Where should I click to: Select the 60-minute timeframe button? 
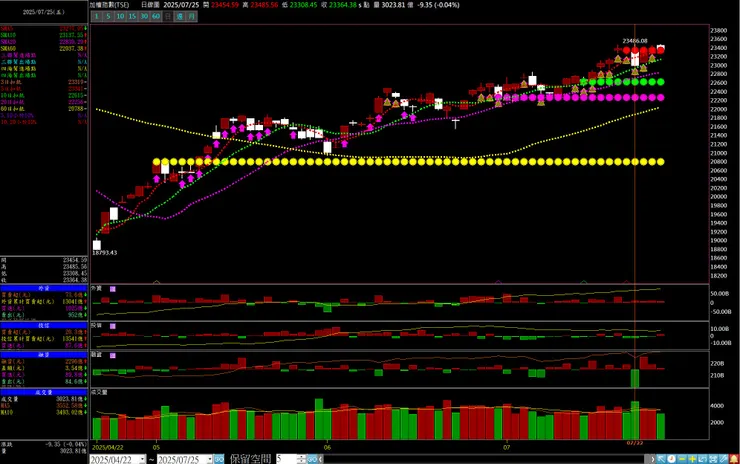[x=156, y=16]
